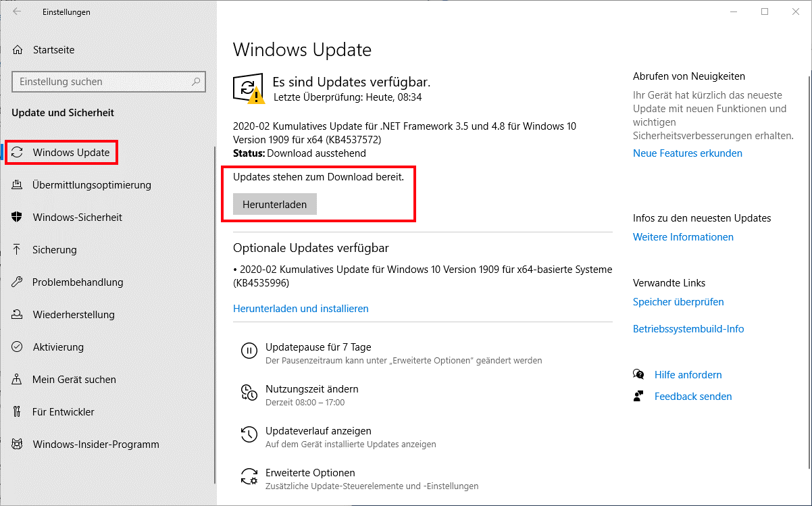Click the Startseite home icon

18,50
